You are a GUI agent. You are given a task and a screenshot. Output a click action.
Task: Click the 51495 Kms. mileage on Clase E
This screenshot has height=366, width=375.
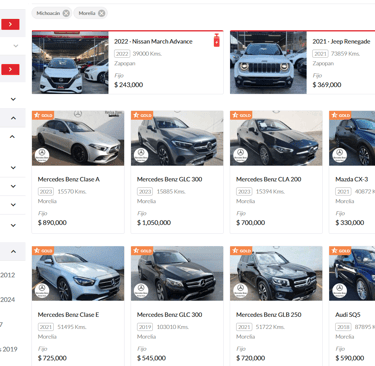[72, 327]
